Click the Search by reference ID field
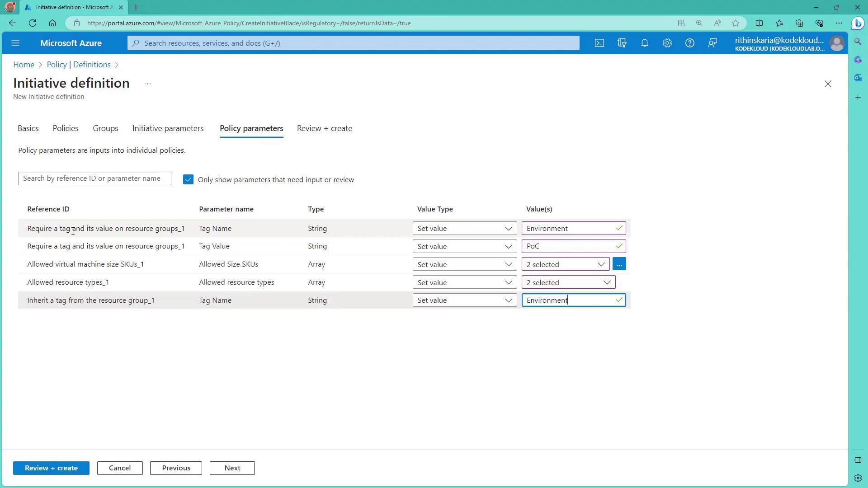The width and height of the screenshot is (868, 488). [94, 178]
